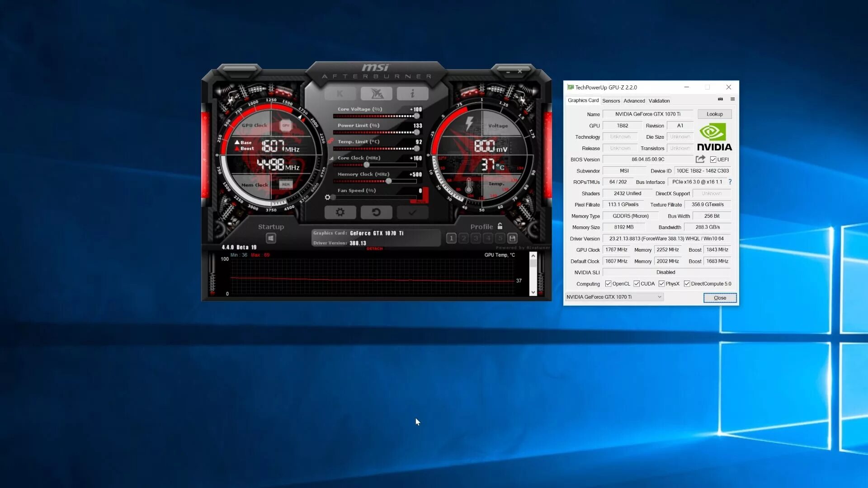868x488 pixels.
Task: Switch to the Advanced tab
Action: pos(634,101)
